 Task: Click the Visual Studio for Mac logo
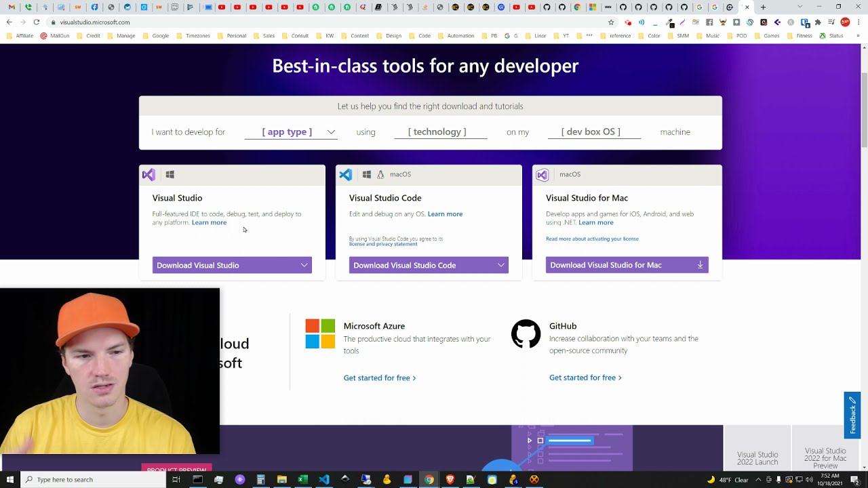pyautogui.click(x=542, y=175)
